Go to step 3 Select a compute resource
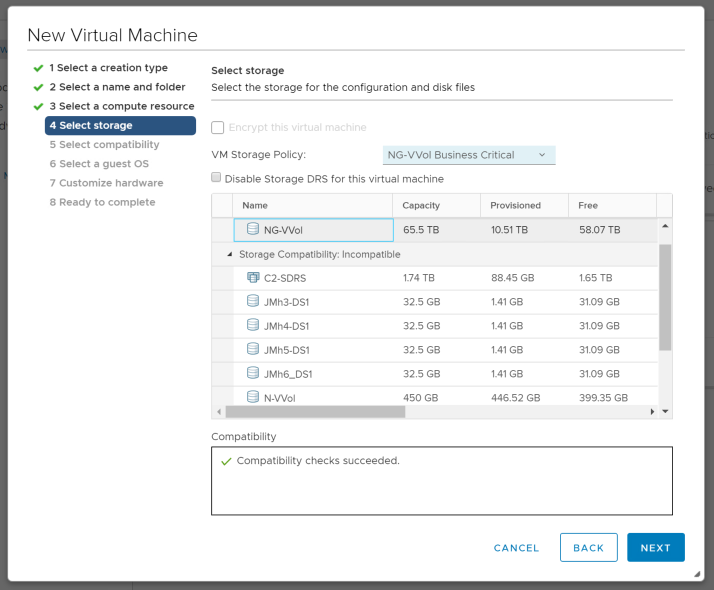The width and height of the screenshot is (714, 590). coord(121,106)
